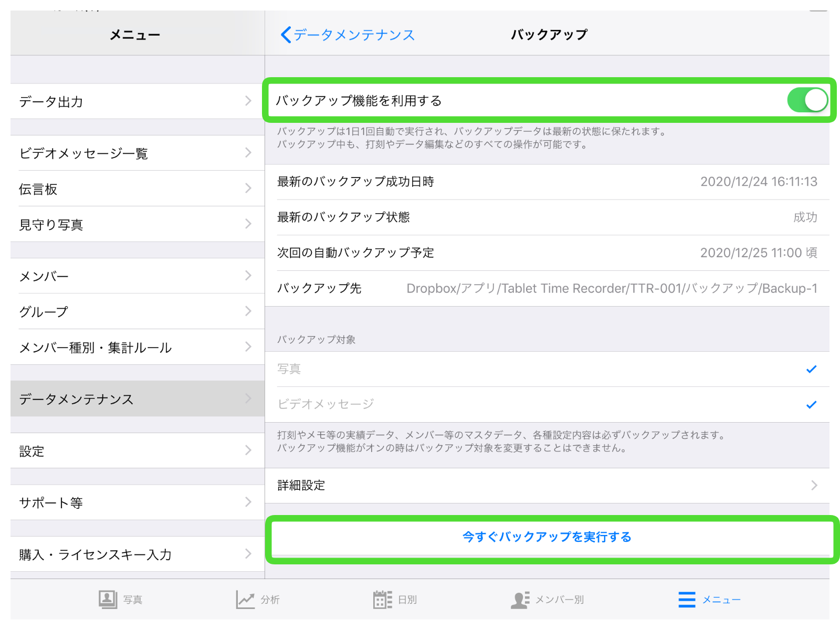Image resolution: width=840 pixels, height=630 pixels.
Task: Tap the メニュー sidebar header title
Action: [x=135, y=35]
